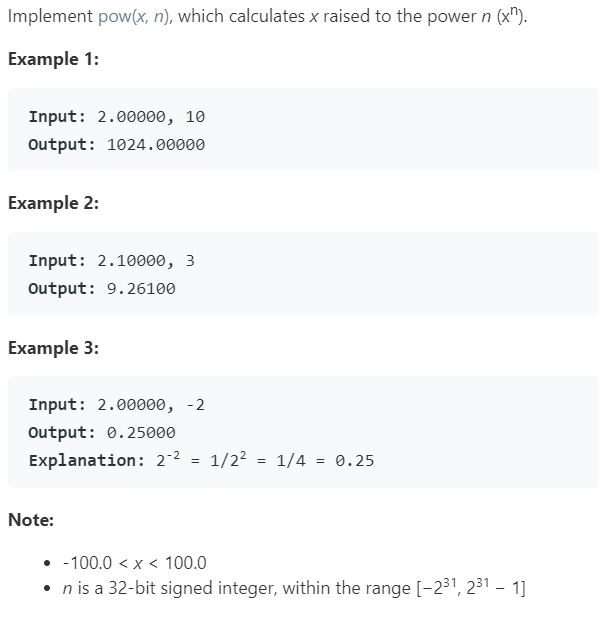The image size is (608, 633).
Task: Click the Example 3 heading
Action: pos(53,348)
